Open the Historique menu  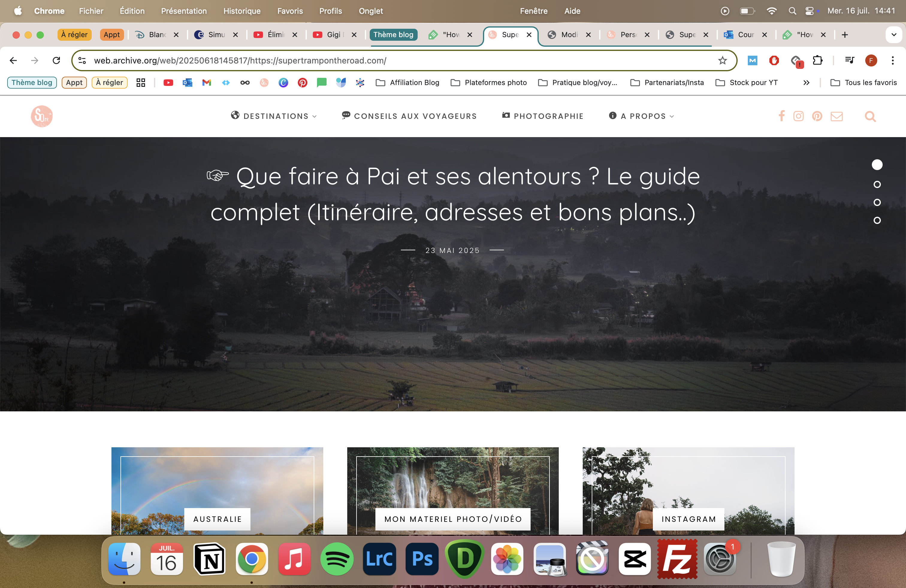tap(242, 11)
